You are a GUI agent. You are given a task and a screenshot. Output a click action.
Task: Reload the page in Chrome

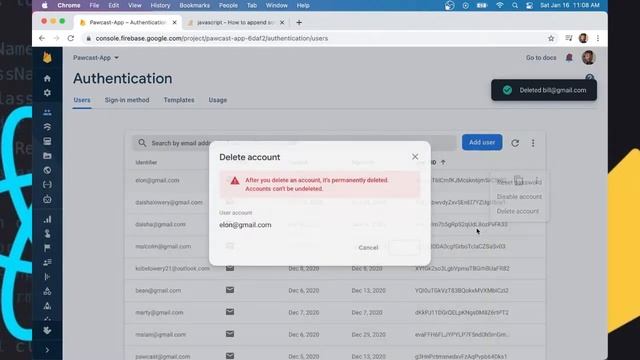[x=71, y=38]
